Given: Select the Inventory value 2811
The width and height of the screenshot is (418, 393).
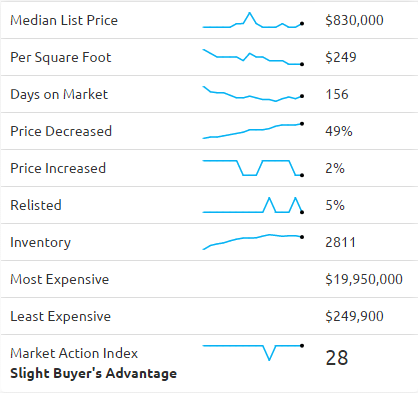Looking at the screenshot, I should [341, 242].
